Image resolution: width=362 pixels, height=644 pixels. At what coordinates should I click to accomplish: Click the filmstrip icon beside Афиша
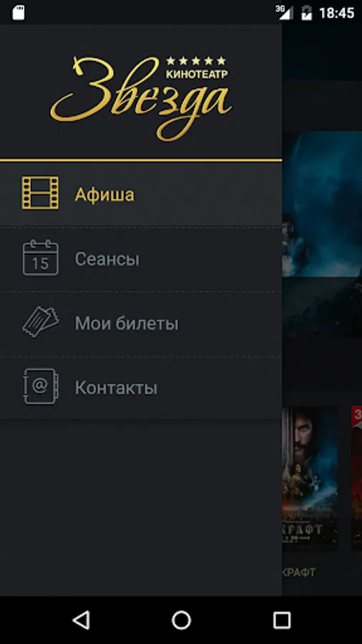[x=40, y=193]
